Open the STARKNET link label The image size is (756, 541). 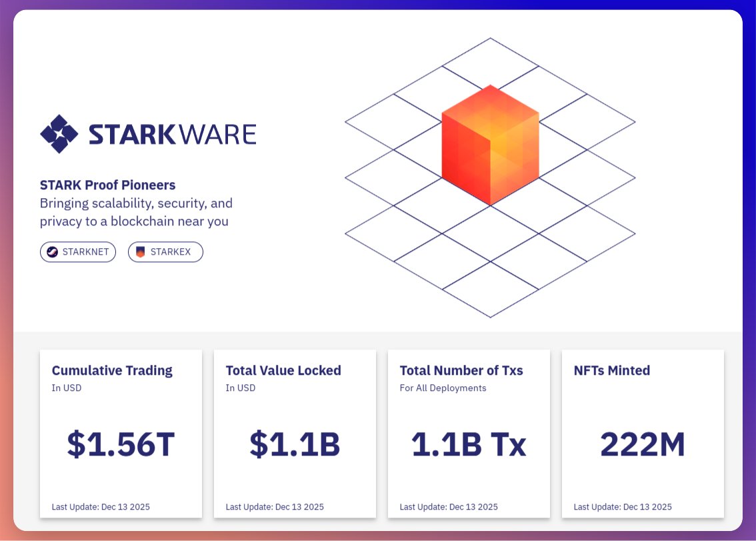(x=85, y=252)
